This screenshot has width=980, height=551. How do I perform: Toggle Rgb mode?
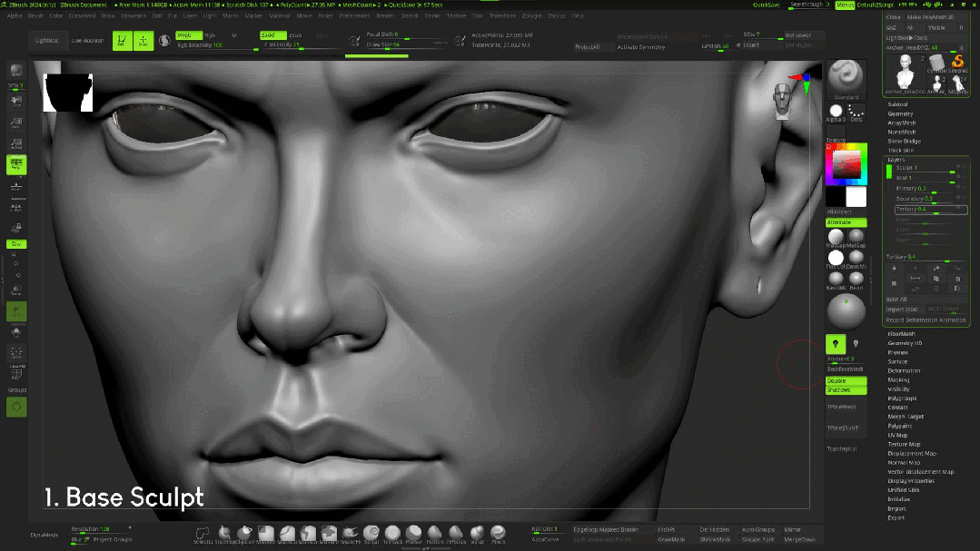211,35
